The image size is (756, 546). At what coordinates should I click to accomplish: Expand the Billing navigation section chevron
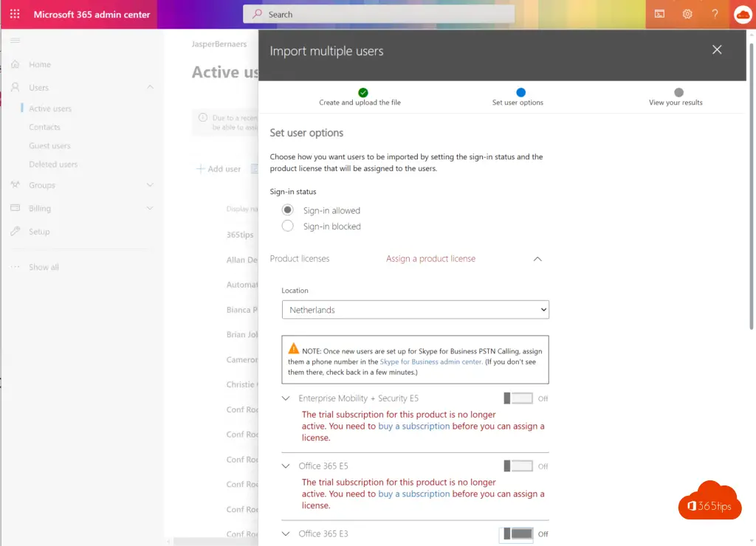tap(150, 208)
